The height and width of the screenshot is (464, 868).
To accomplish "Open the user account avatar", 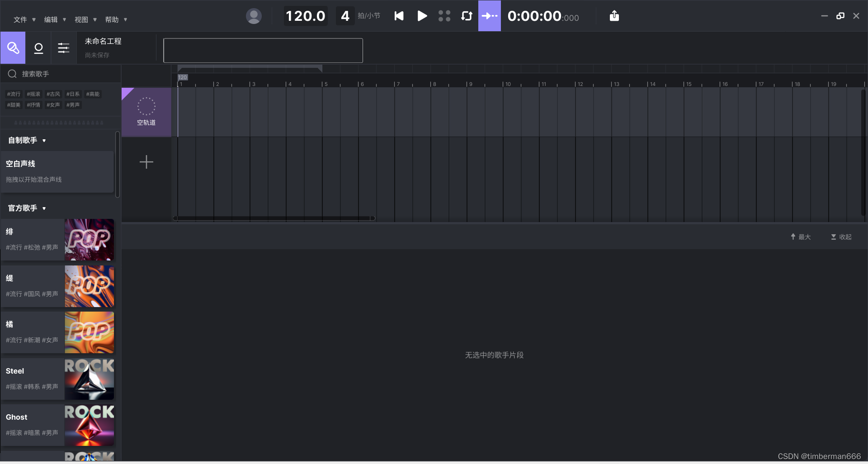I will 254,16.
